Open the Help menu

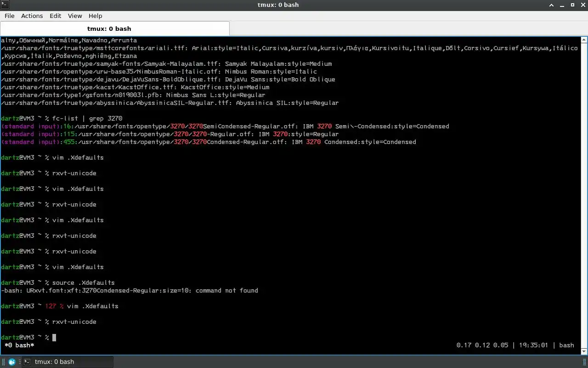[95, 16]
